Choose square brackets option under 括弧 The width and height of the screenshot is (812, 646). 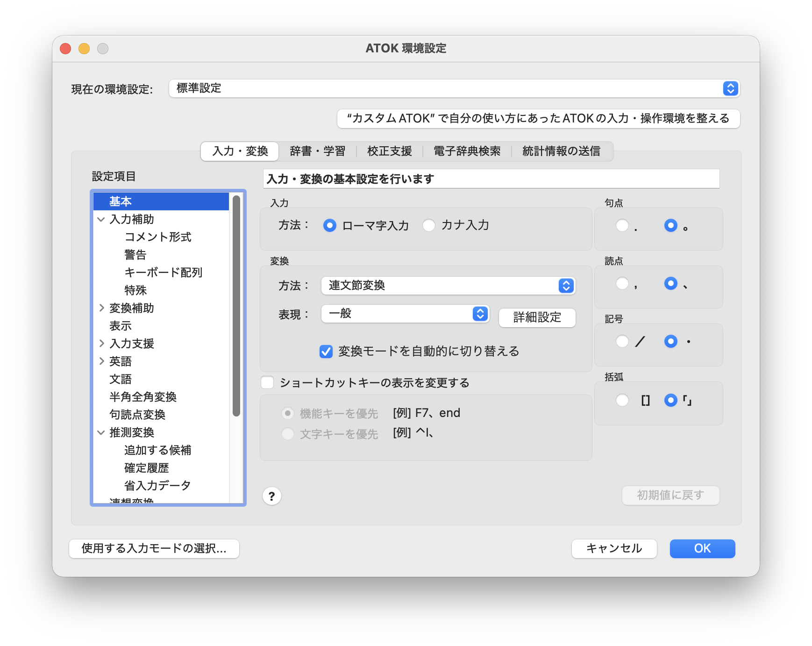coord(622,400)
